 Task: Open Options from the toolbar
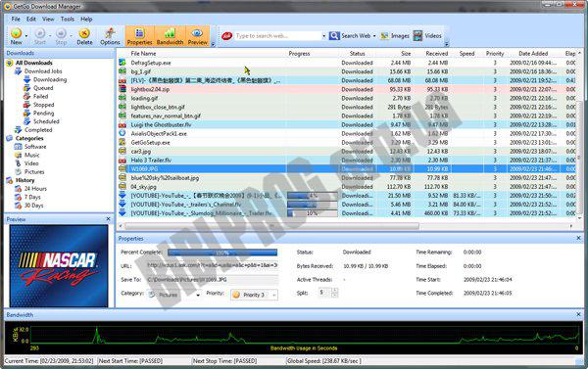(x=110, y=36)
